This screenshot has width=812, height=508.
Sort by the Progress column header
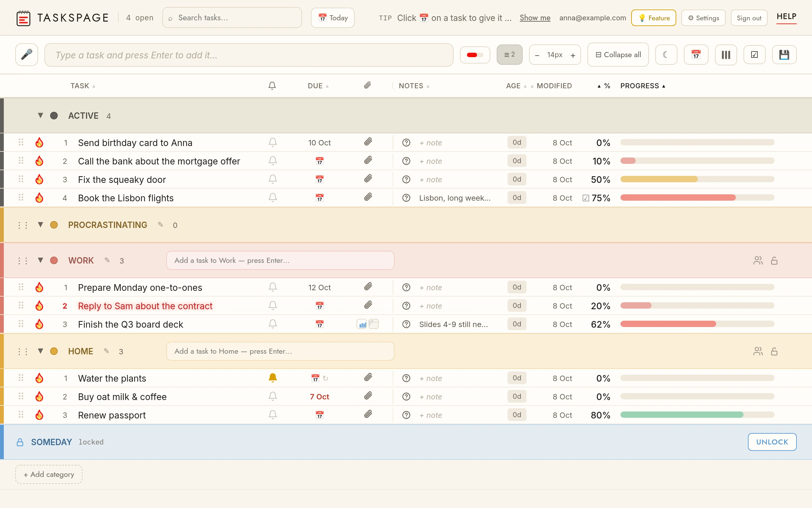(643, 86)
